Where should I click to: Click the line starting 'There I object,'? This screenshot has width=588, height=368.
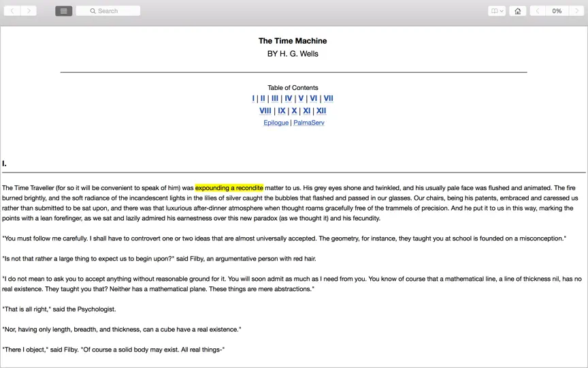click(x=113, y=350)
